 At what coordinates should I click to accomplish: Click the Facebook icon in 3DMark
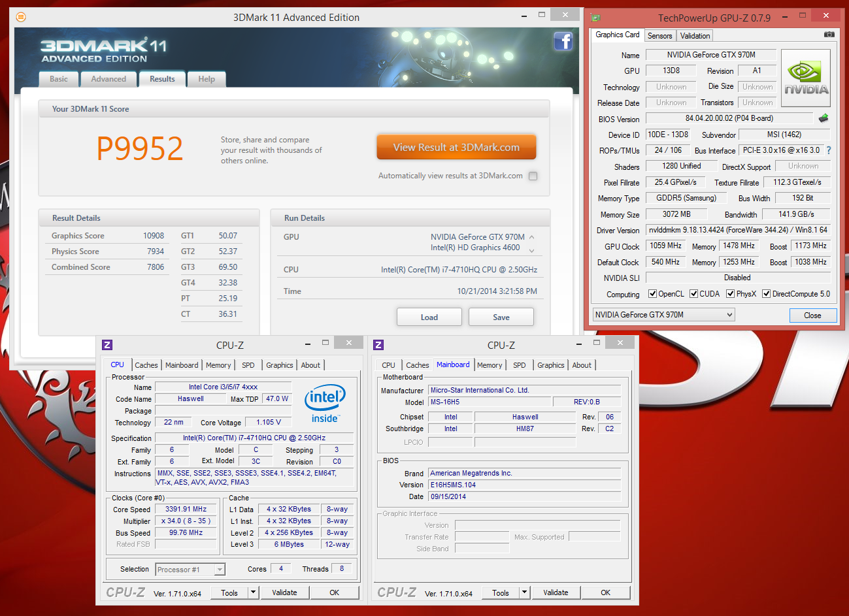[563, 41]
